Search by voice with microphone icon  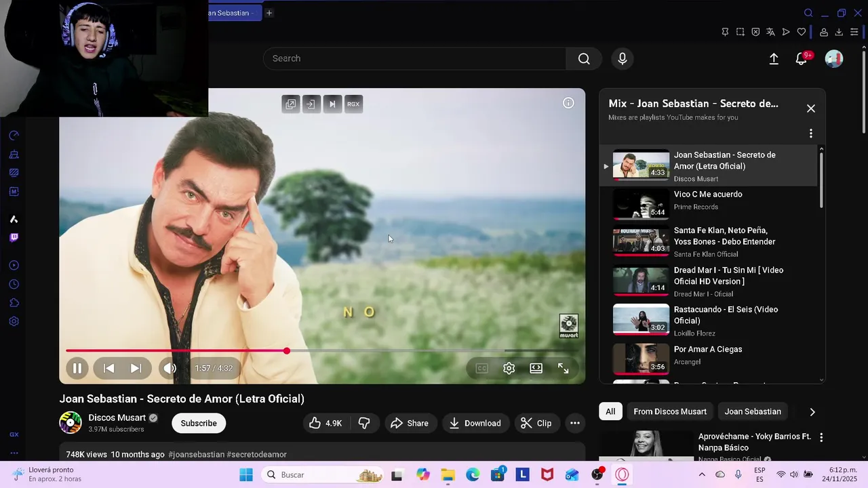pos(623,58)
